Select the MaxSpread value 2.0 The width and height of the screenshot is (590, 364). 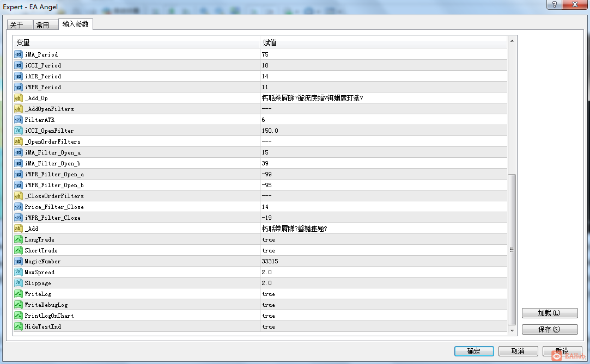tap(267, 273)
